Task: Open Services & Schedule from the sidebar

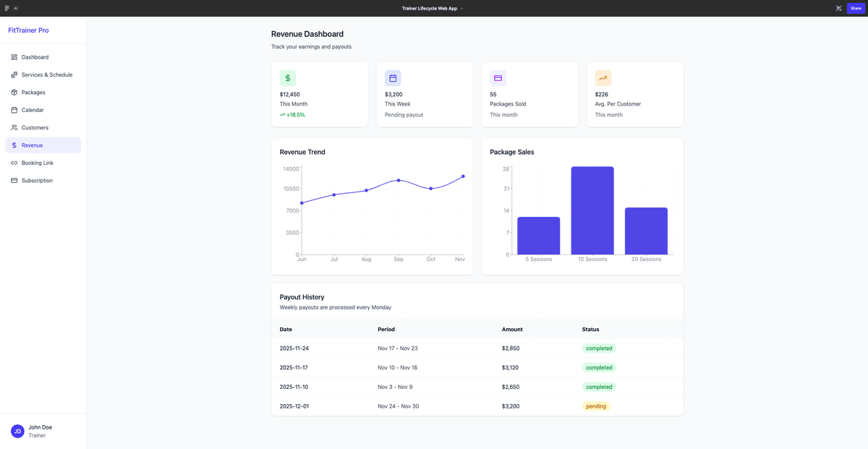Action: pyautogui.click(x=14, y=74)
